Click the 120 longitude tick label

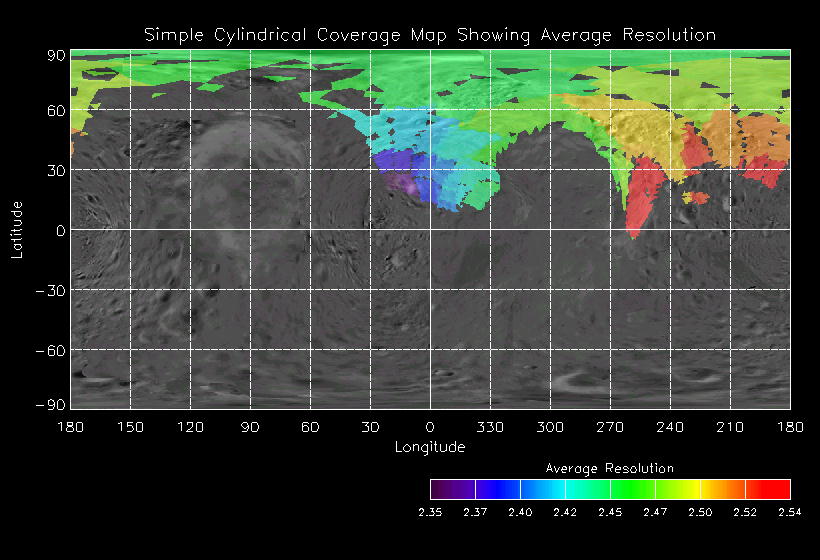190,427
